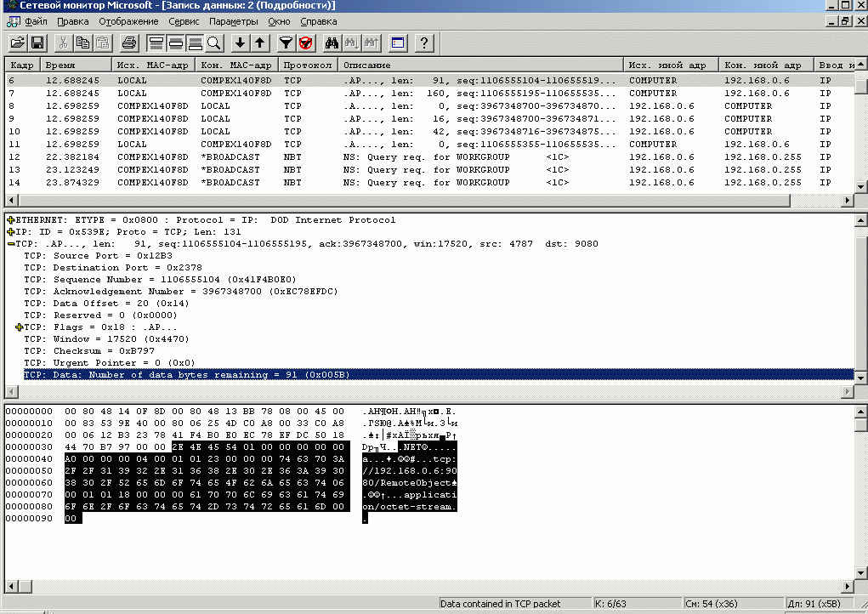Screen dimensions: 868x614
Task: Click status bar length Дл: 91 (x5B)
Action: (x=826, y=604)
